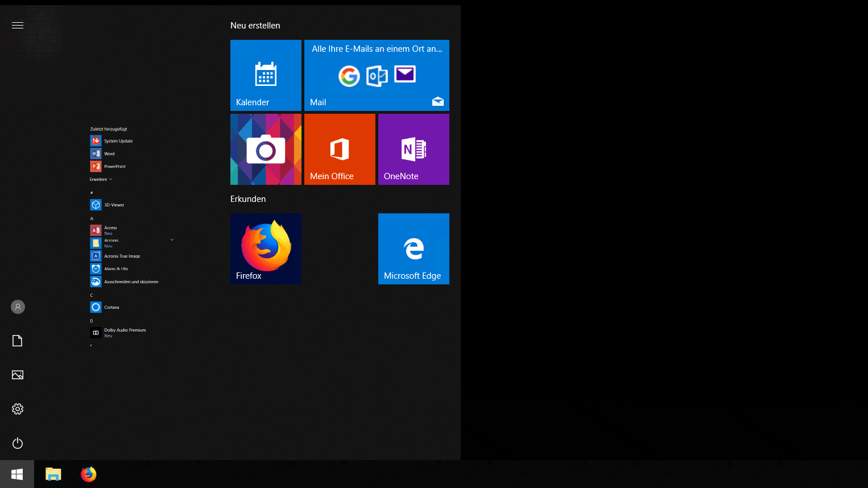This screenshot has width=868, height=488.
Task: Click the Ausschneiden und skizzieren icon
Action: pyautogui.click(x=96, y=282)
